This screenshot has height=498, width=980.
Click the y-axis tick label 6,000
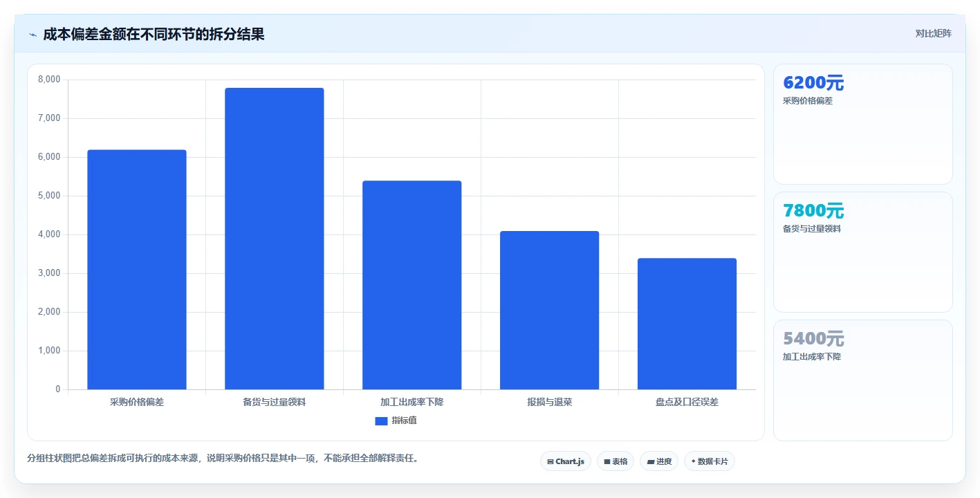pos(49,157)
